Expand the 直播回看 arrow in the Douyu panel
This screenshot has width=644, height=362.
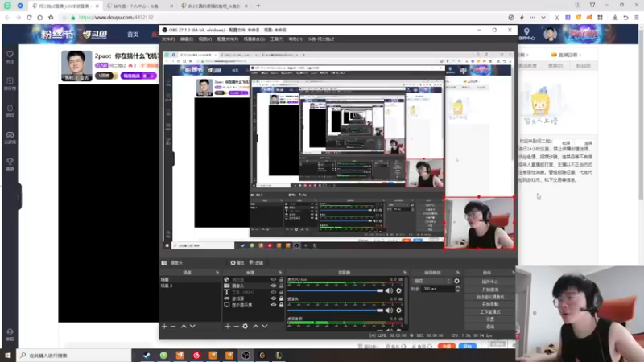580,55
